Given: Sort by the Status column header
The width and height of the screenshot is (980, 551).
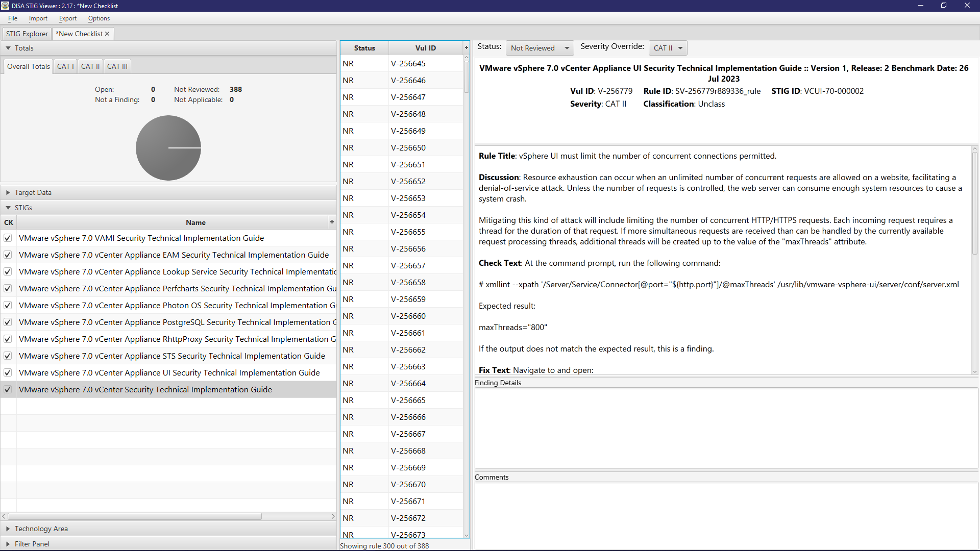Looking at the screenshot, I should coord(364,48).
